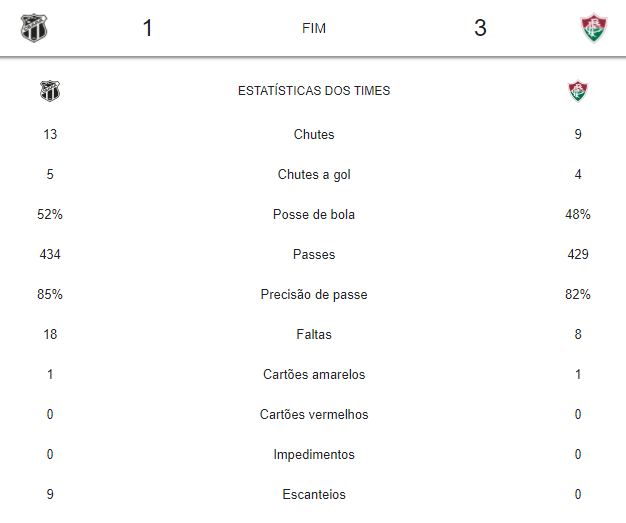Click Fluminense's 429 passes value
Screen dimensions: 626x523
tap(578, 255)
